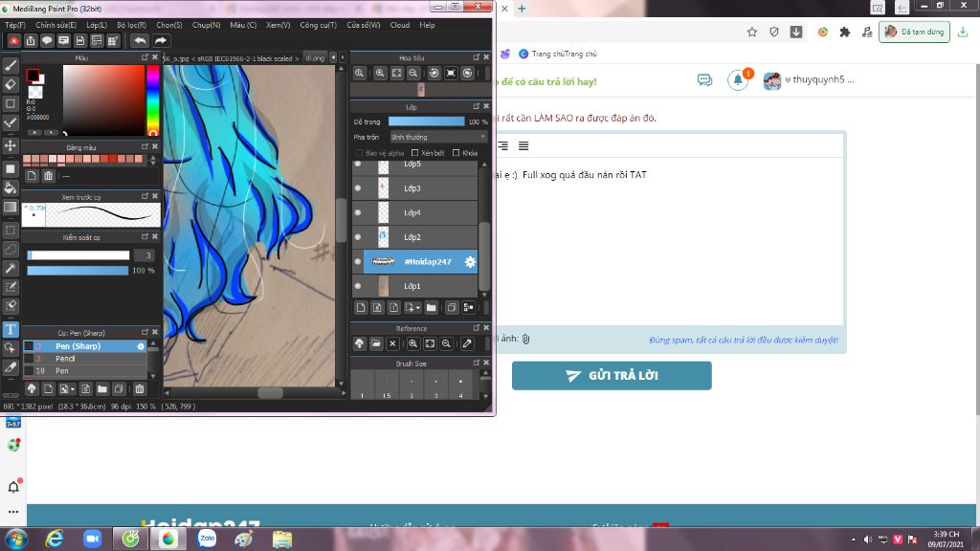Click the Đã tạm dừng profile button
Screen dimensions: 980x551
pos(914,32)
